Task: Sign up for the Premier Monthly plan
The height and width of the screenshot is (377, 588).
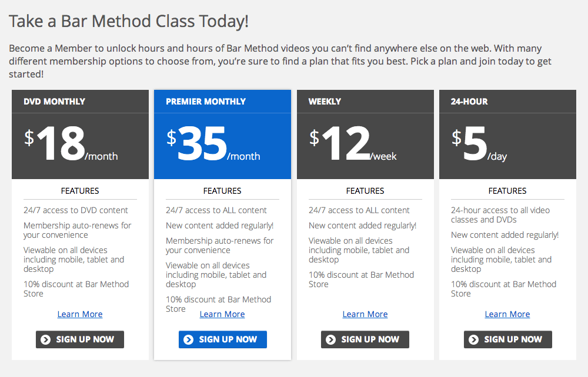Action: click(223, 339)
